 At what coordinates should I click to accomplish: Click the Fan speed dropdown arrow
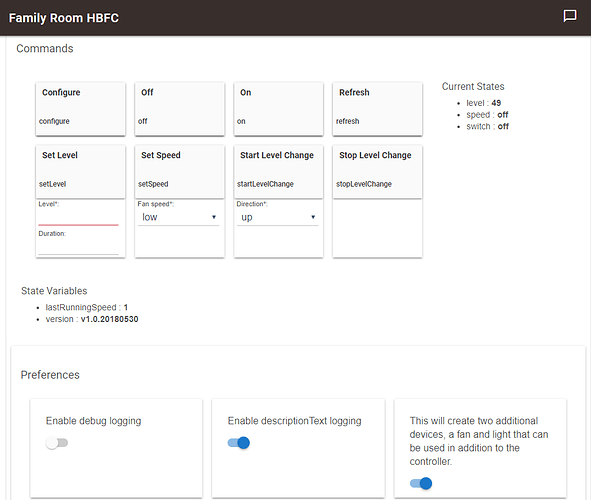tap(214, 217)
